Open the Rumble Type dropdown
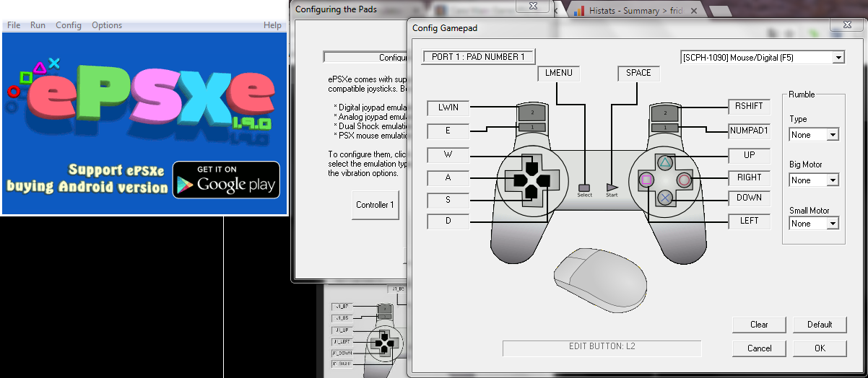The image size is (868, 378). (x=814, y=135)
